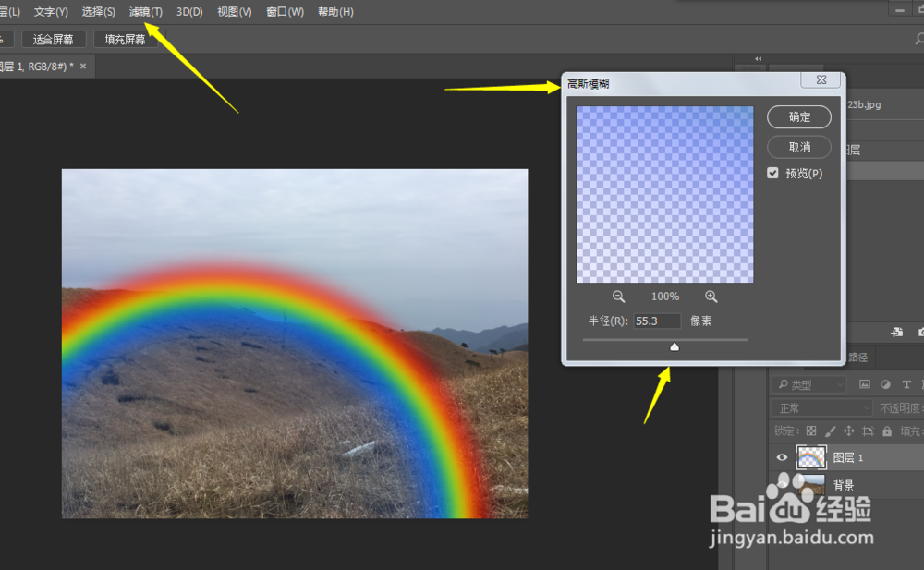Open the 视图(V) menu
This screenshot has width=924, height=570.
pyautogui.click(x=235, y=12)
